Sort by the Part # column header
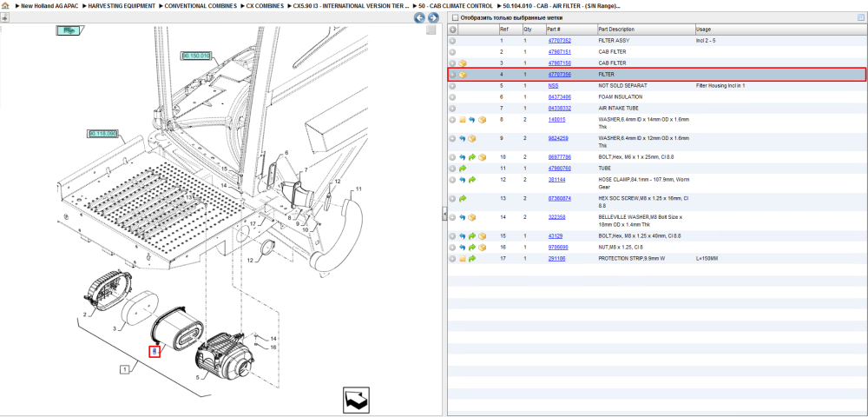 [554, 30]
